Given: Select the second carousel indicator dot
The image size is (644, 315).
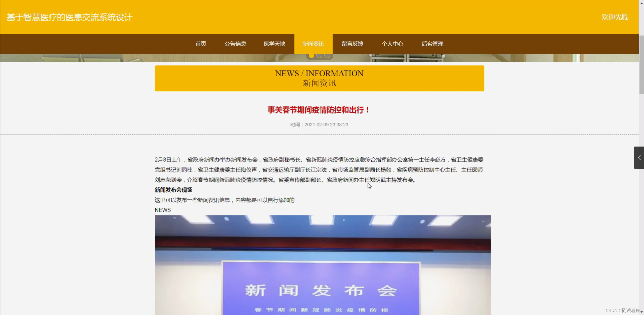Looking at the screenshot, I should point(319,56).
